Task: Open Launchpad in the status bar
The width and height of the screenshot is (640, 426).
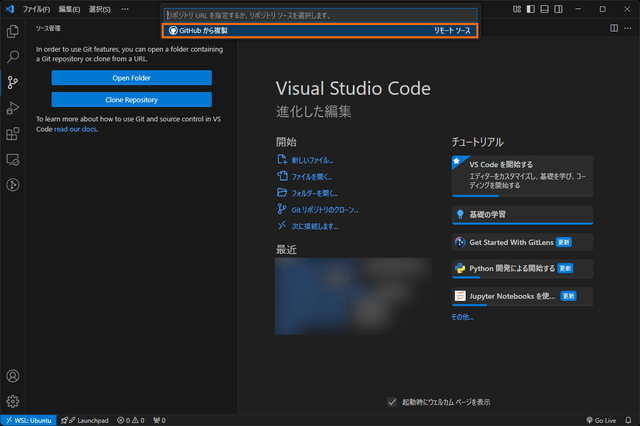Action: tap(85, 420)
